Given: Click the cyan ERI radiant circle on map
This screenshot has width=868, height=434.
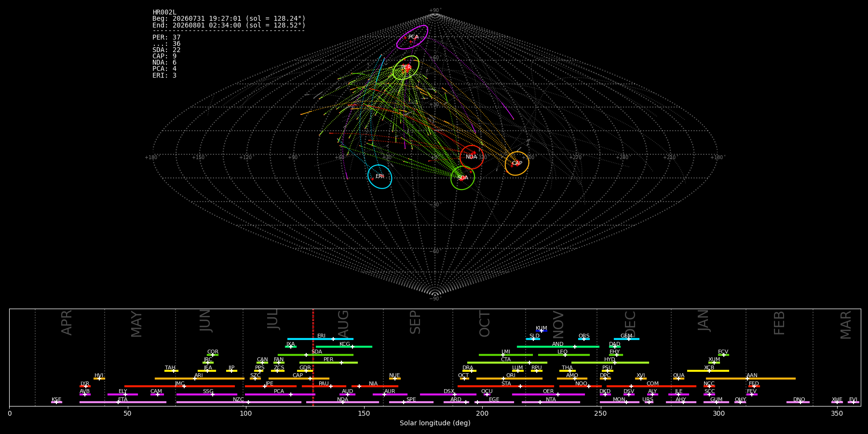Looking at the screenshot, I should [x=380, y=176].
